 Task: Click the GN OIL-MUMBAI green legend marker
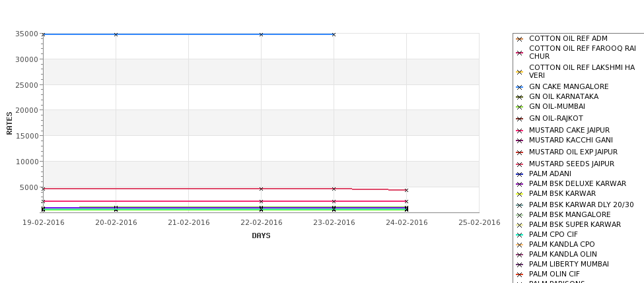(x=520, y=107)
